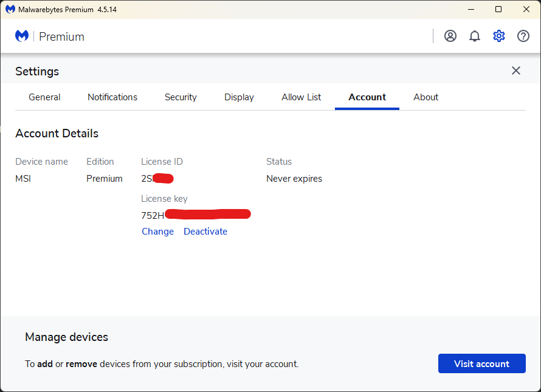
Task: Select the Account tab
Action: point(367,97)
